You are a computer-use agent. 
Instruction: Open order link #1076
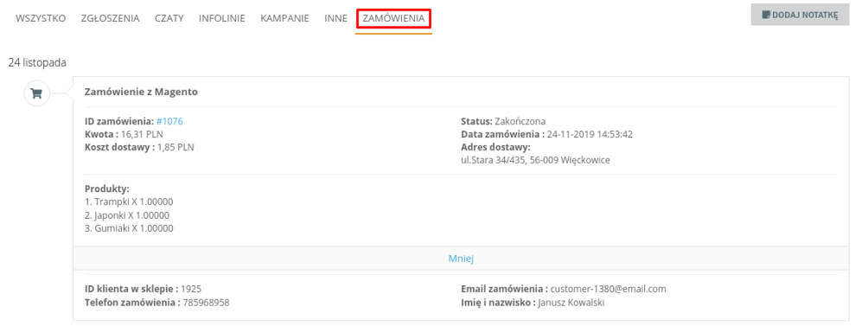pyautogui.click(x=169, y=121)
